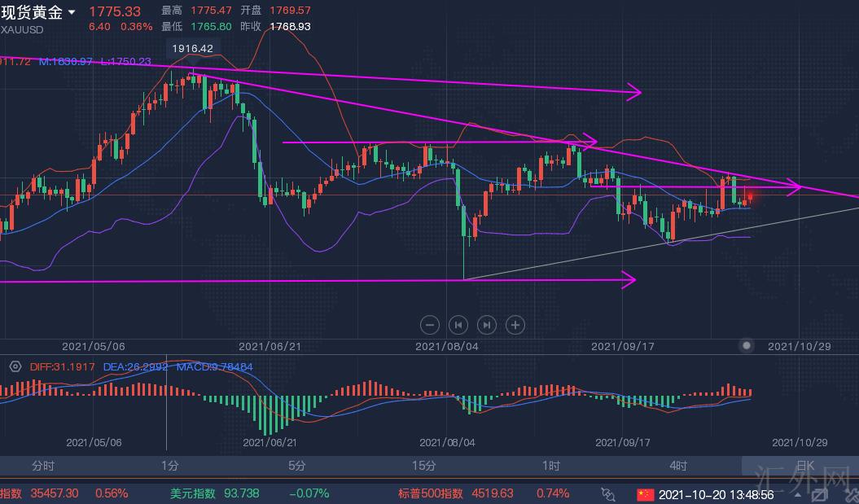The width and height of the screenshot is (859, 504).
Task: Jump to the latest candle with the skip-forward button
Action: click(x=486, y=325)
